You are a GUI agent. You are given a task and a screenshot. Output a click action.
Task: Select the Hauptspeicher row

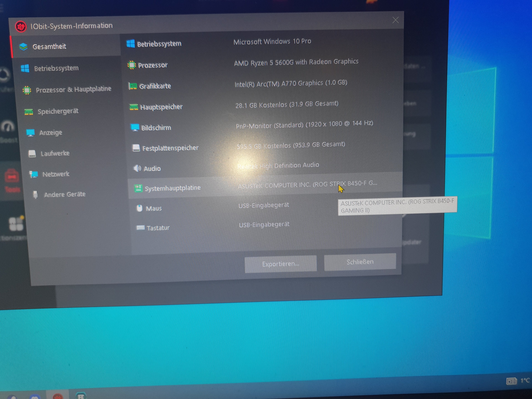point(161,107)
